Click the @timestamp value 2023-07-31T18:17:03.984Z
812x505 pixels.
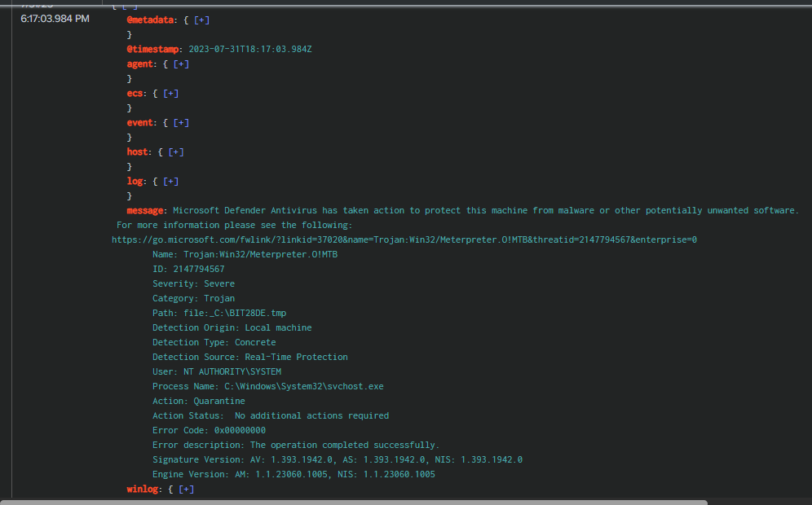pyautogui.click(x=250, y=49)
